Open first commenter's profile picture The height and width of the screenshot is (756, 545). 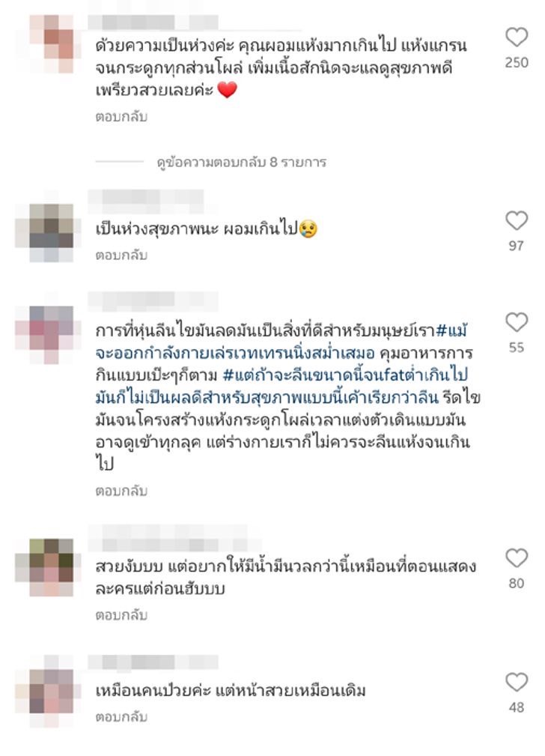pyautogui.click(x=51, y=44)
